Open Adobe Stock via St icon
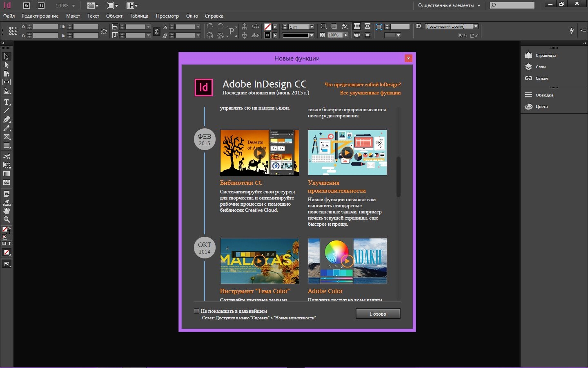The width and height of the screenshot is (588, 368). pos(41,5)
